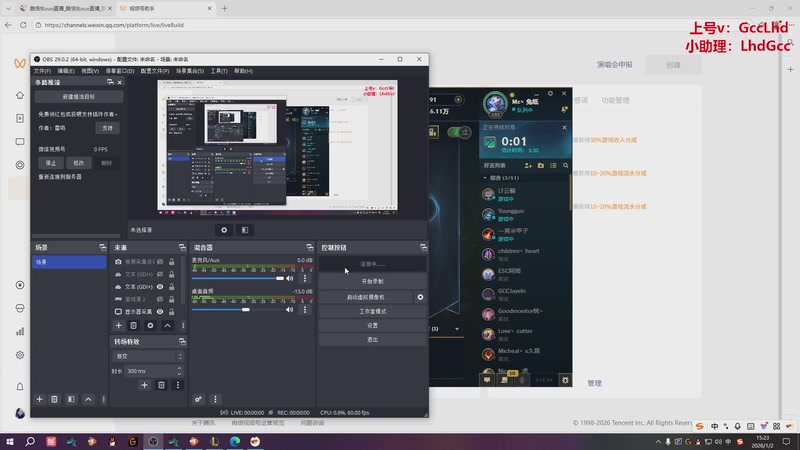Click OBS preview canvas thumbnail
Viewport: 800px width, 450px height.
278,145
